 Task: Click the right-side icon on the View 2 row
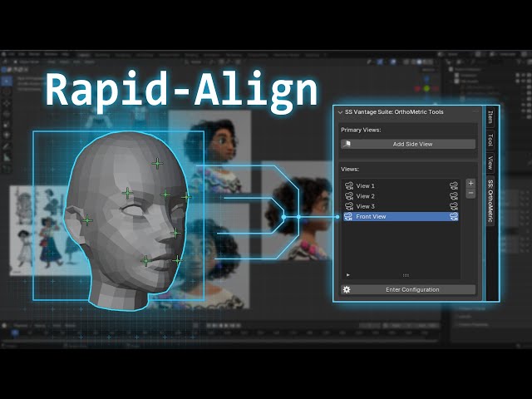(x=454, y=196)
